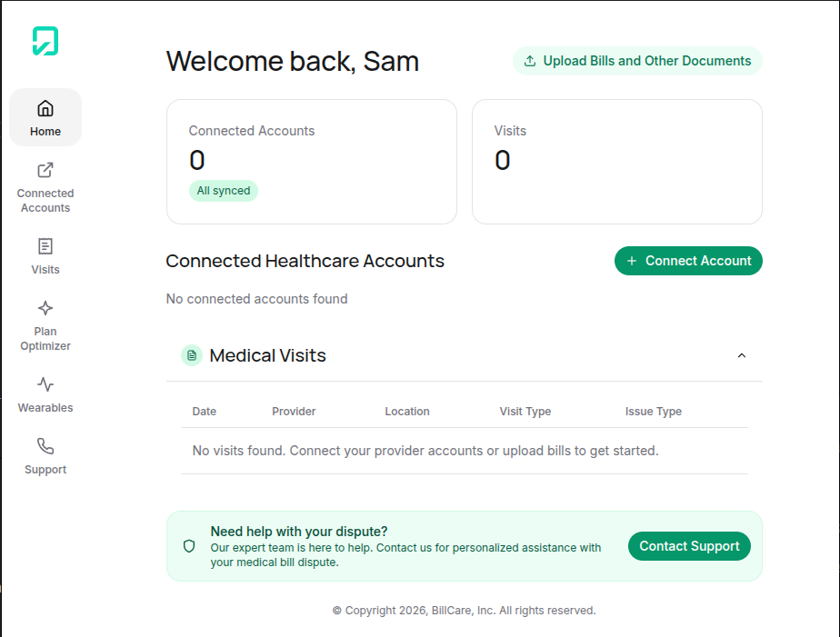Collapse the Medical Visits section chevron
Image resolution: width=840 pixels, height=637 pixels.
(742, 355)
